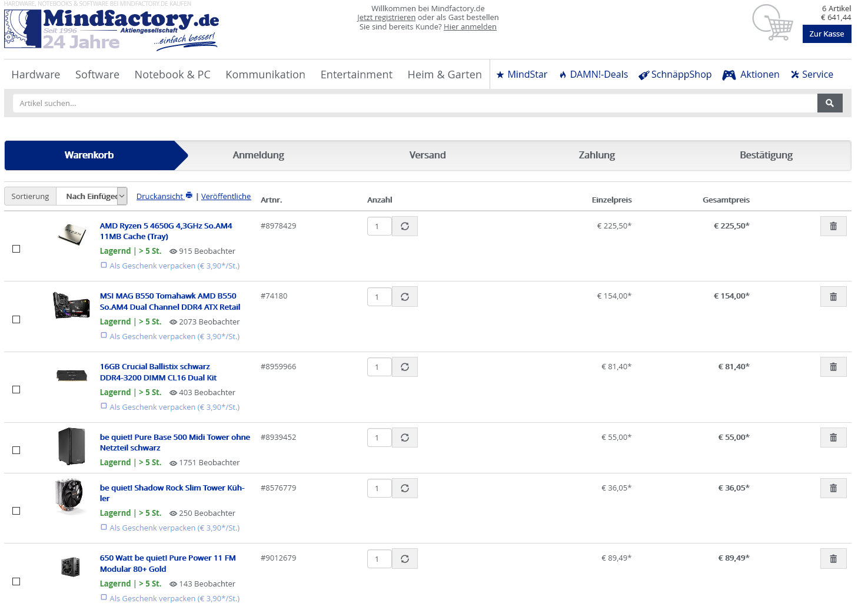This screenshot has width=868, height=613.
Task: Open AMD Ryzen 5 4650G product link
Action: [166, 231]
